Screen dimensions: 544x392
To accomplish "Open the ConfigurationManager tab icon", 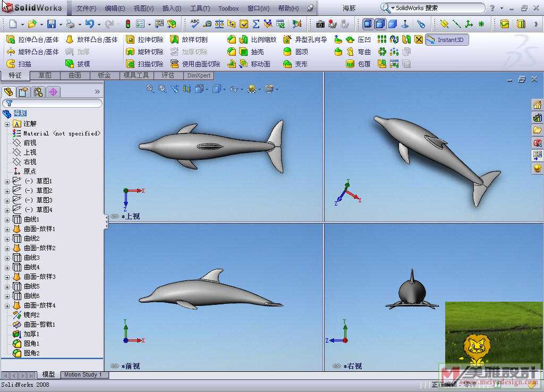I will [x=38, y=92].
